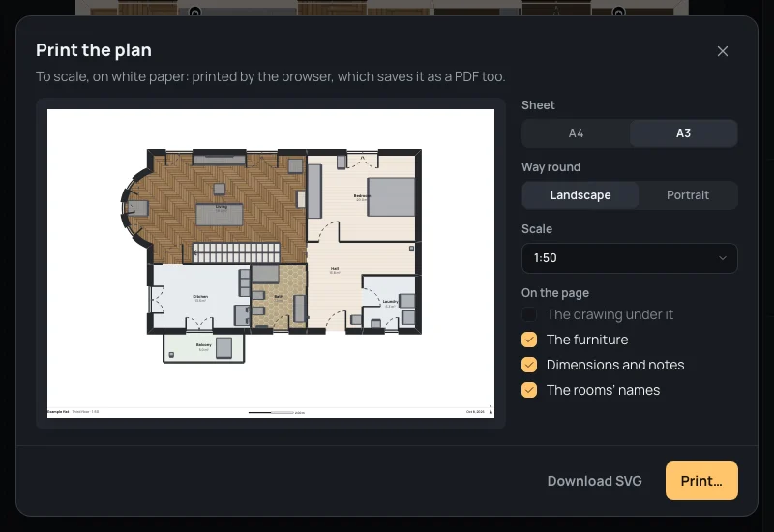Image resolution: width=774 pixels, height=532 pixels.
Task: Click the Scale dropdown chevron arrow
Action: pyautogui.click(x=722, y=258)
